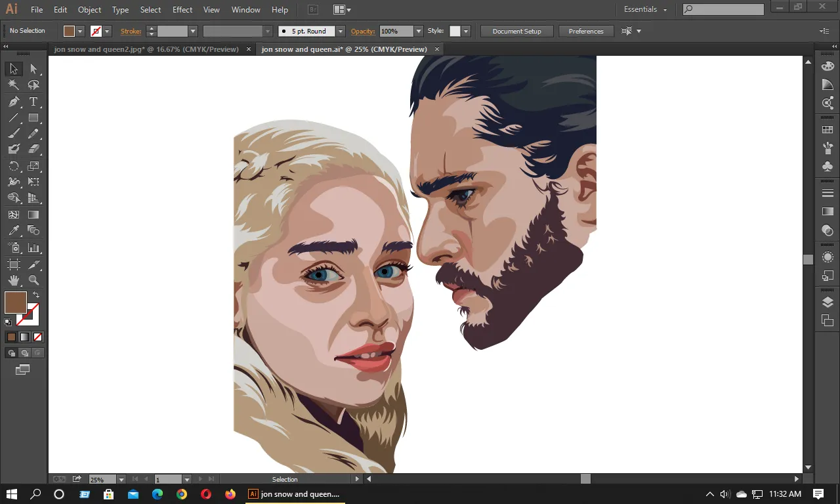Open the Symbols panel (club icon)

click(x=828, y=166)
